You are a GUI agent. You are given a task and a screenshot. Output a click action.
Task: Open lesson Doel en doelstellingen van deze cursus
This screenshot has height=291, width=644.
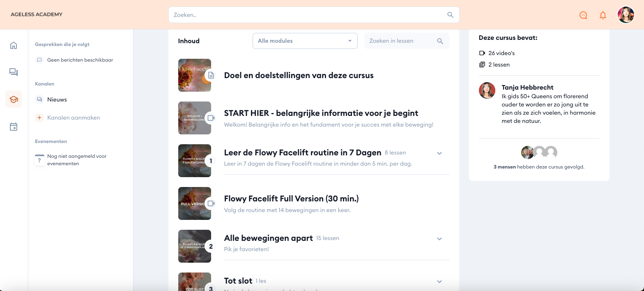tap(299, 75)
